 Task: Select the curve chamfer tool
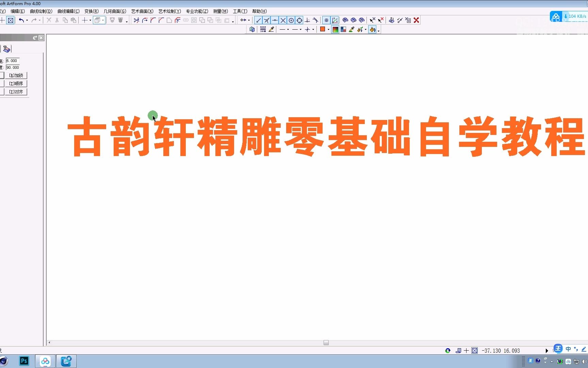(161, 20)
